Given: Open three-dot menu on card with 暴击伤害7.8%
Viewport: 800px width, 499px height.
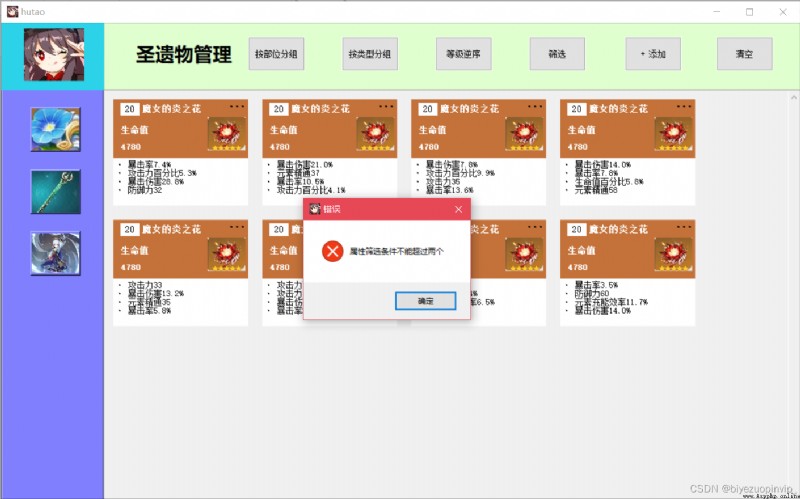Looking at the screenshot, I should [535, 107].
